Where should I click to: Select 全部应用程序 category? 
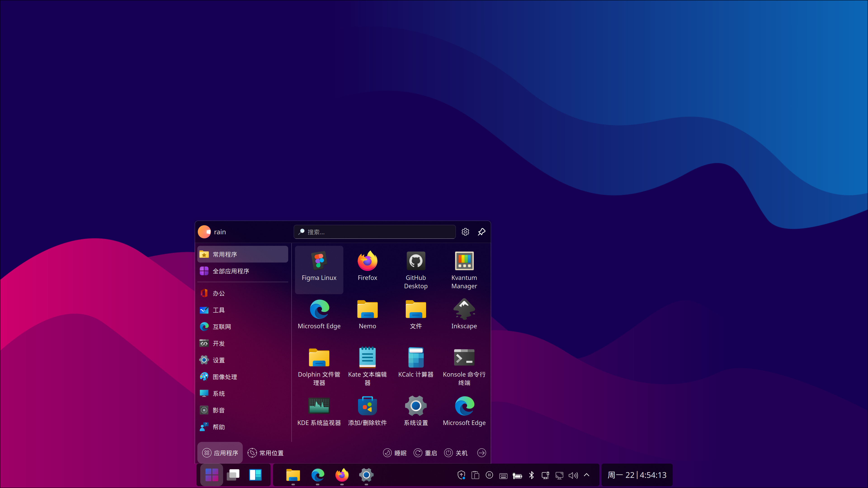tap(231, 271)
